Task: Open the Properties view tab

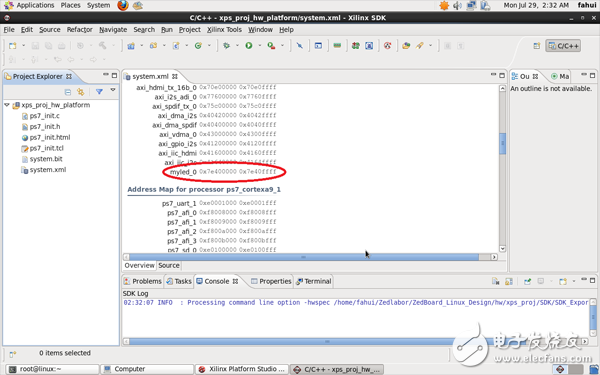Action: coord(271,281)
